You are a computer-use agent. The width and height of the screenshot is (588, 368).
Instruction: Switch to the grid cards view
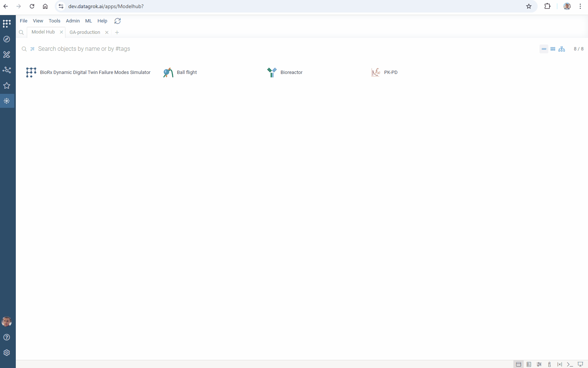(x=553, y=49)
